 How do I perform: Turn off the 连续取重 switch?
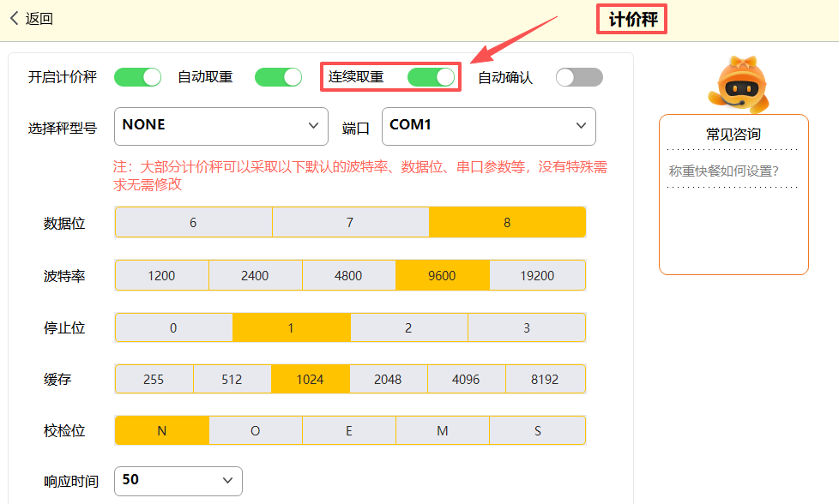tap(431, 77)
